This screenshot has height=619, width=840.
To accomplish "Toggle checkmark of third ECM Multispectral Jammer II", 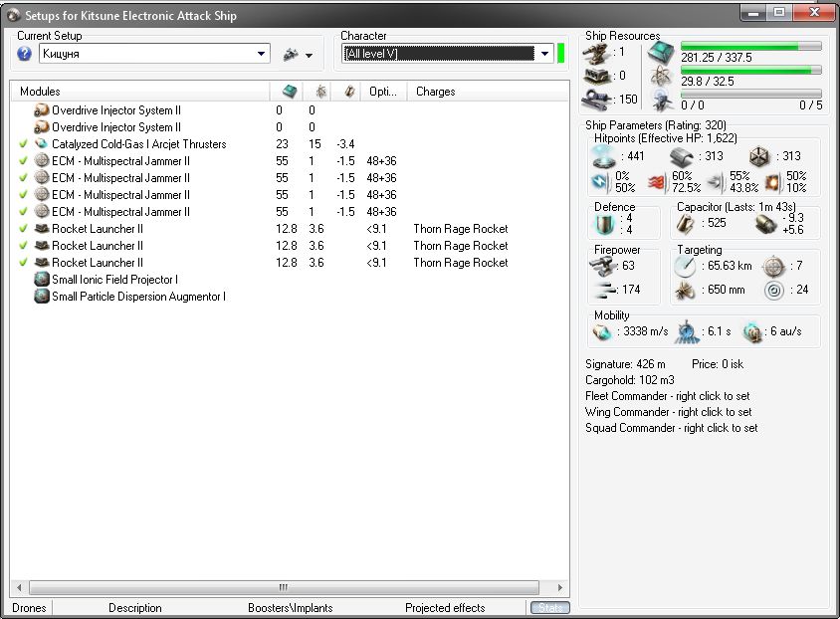I will point(23,194).
